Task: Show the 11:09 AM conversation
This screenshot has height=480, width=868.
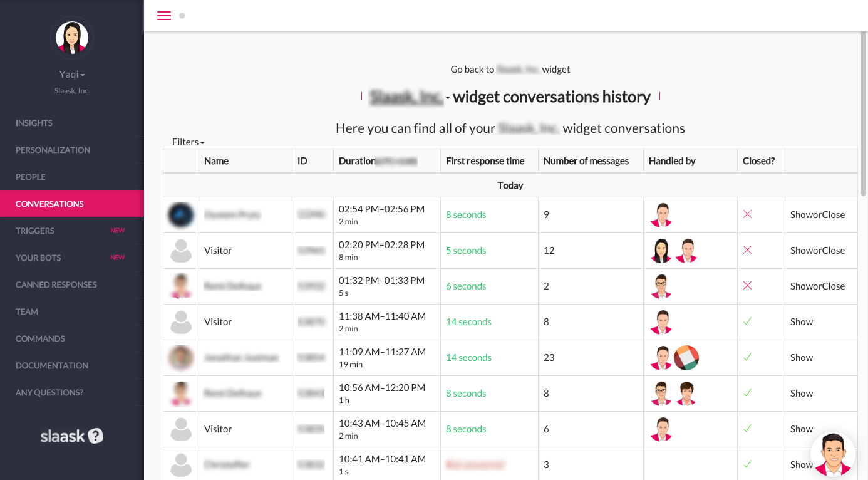Action: tap(801, 357)
